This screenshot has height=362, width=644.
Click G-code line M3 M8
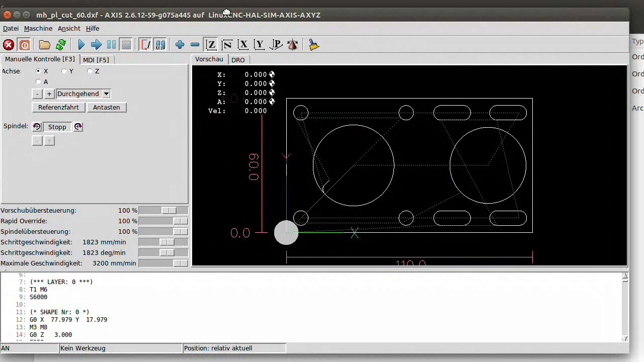click(38, 327)
